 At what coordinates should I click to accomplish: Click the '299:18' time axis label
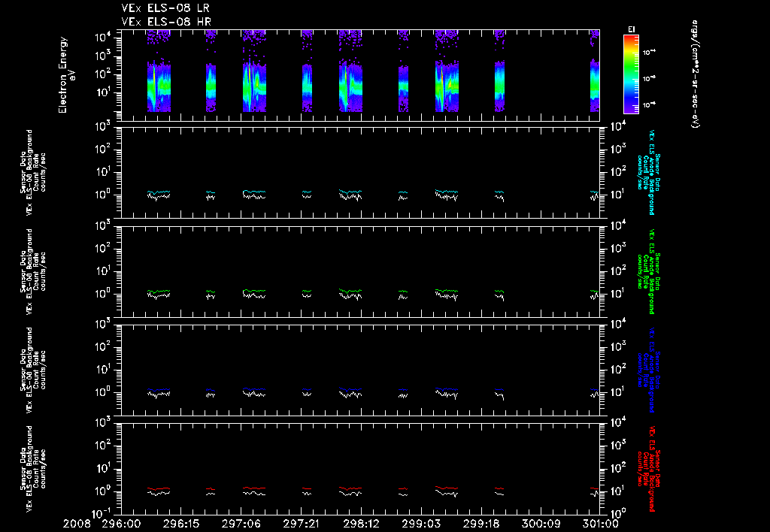coord(481,524)
